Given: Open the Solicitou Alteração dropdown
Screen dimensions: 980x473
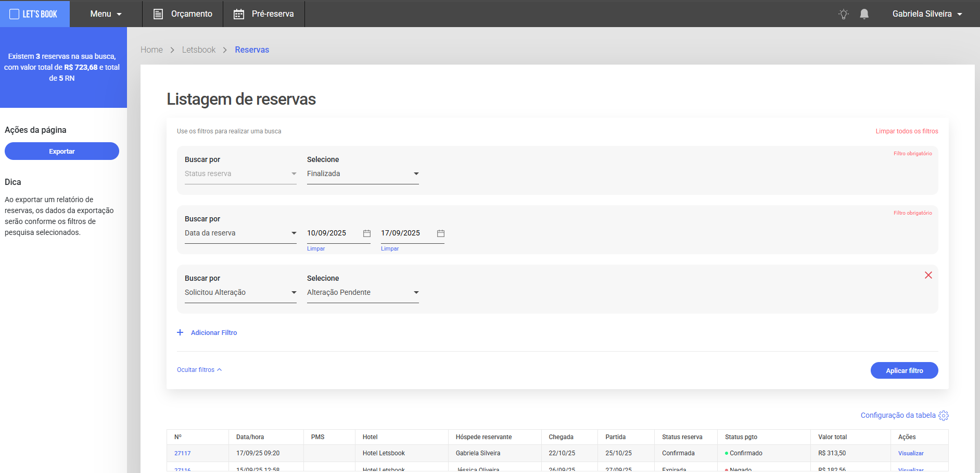Looking at the screenshot, I should 240,293.
